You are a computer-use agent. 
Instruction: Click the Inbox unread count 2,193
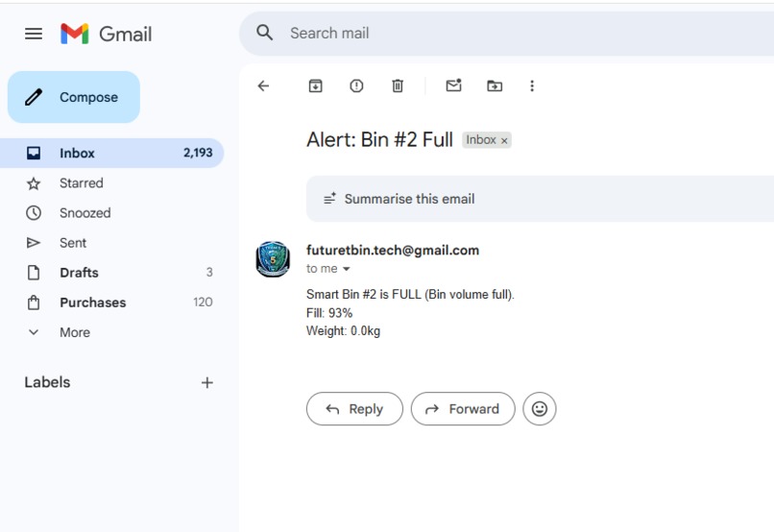[x=198, y=153]
